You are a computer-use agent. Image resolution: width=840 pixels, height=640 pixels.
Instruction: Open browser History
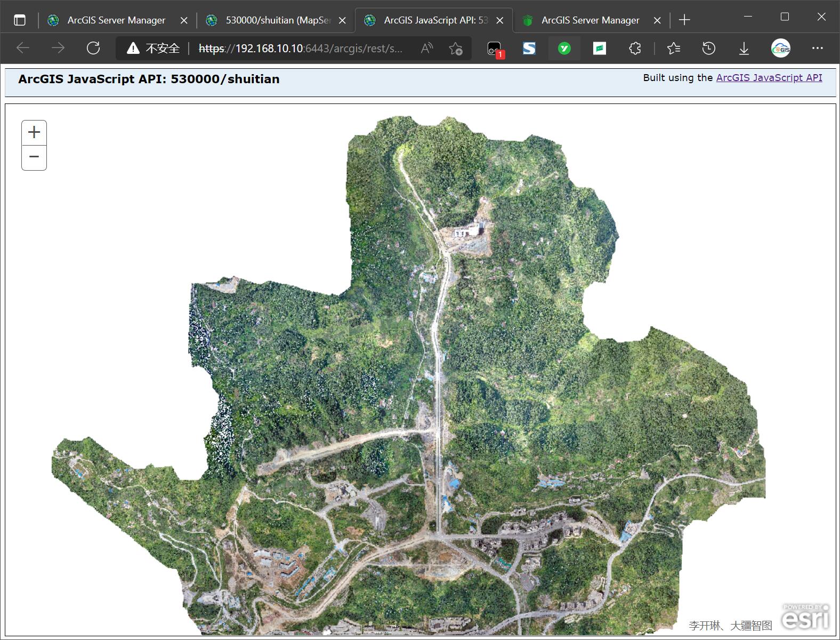click(x=708, y=49)
